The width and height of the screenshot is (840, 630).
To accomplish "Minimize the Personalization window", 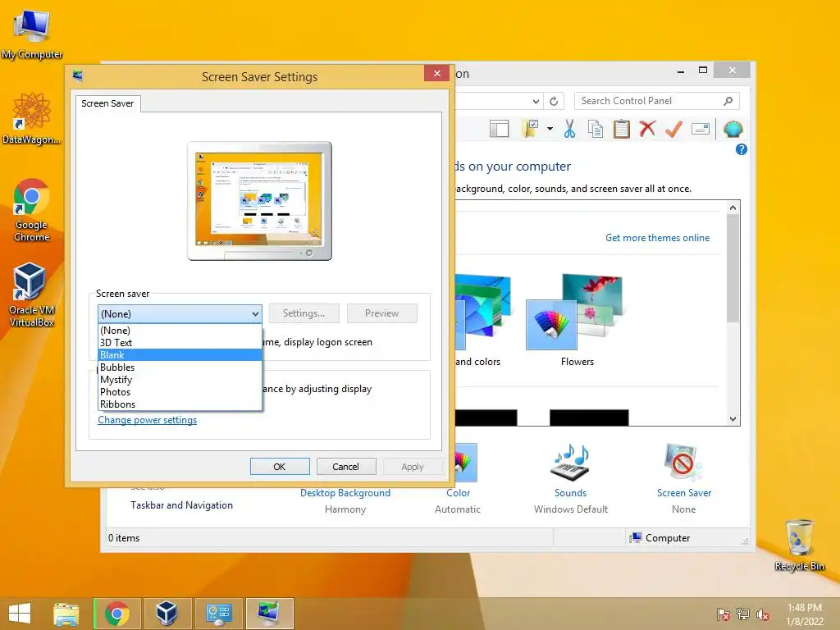I will (680, 71).
